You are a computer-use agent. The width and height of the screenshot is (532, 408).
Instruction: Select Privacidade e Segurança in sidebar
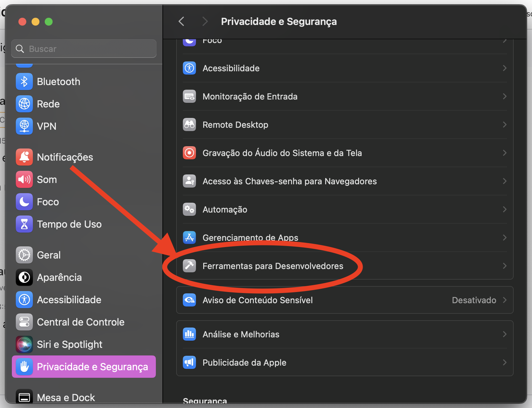pyautogui.click(x=84, y=367)
